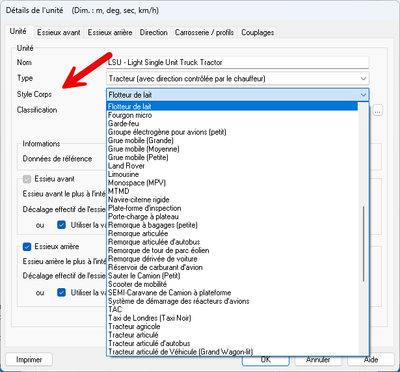Select 'SEMI-Caravane de Camion à plateforme'
This screenshot has height=372, width=400.
[x=232, y=293]
